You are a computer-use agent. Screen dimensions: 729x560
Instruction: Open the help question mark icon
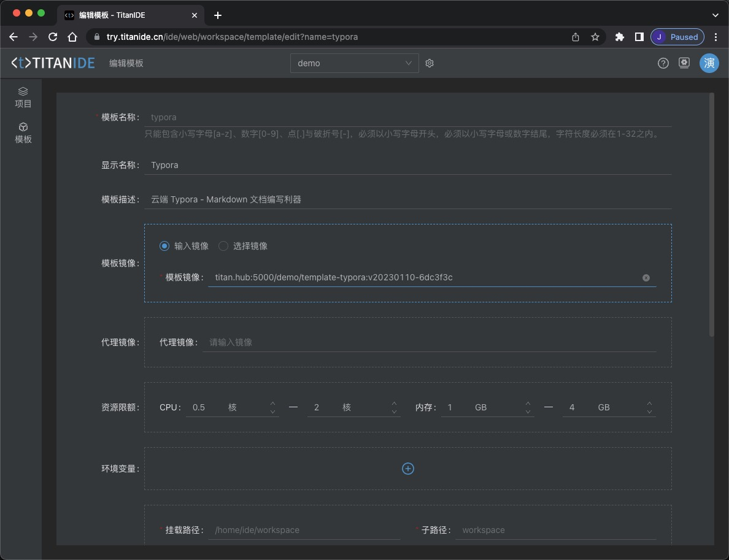point(663,63)
